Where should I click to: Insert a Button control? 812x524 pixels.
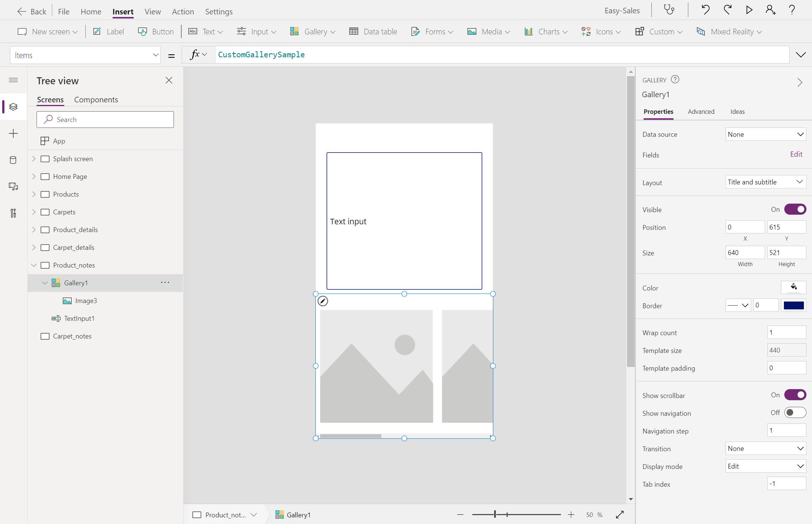[x=156, y=32]
